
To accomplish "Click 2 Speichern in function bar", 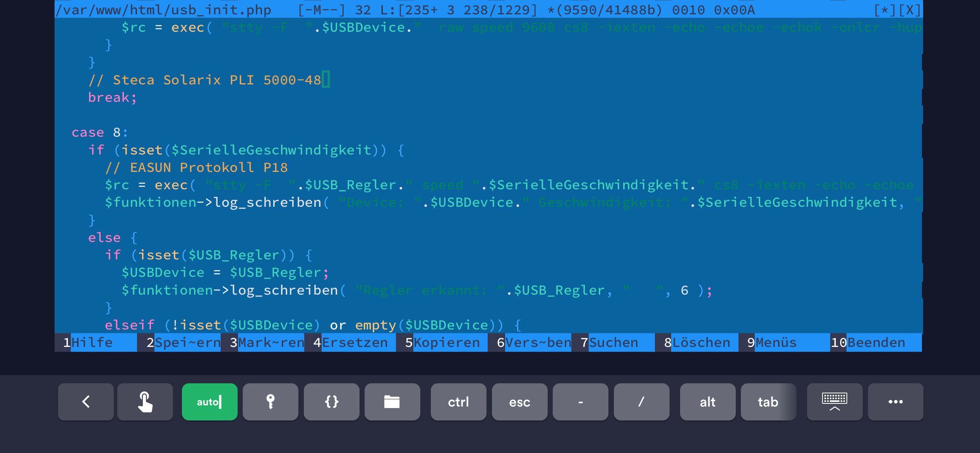I will (183, 343).
